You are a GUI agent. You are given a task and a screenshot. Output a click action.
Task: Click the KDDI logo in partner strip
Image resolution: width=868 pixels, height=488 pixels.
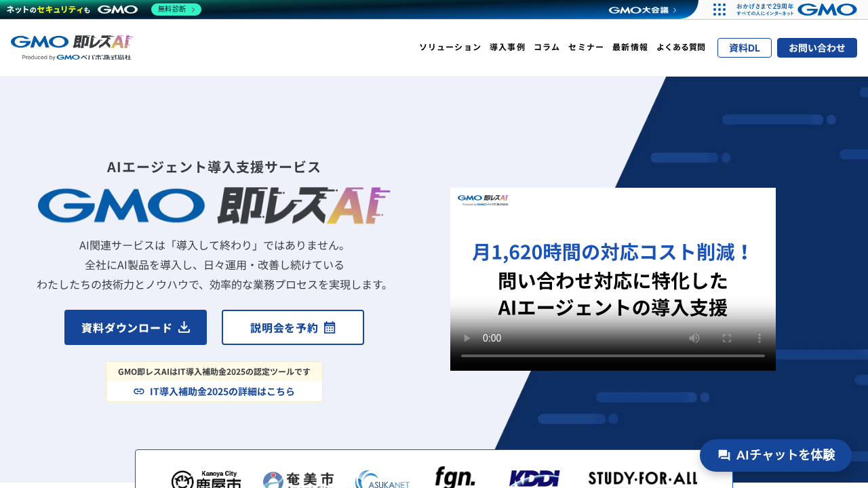(533, 478)
